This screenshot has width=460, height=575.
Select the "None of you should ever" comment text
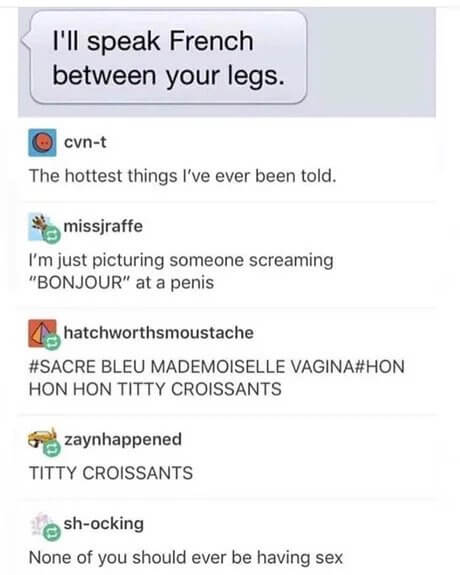(185, 557)
